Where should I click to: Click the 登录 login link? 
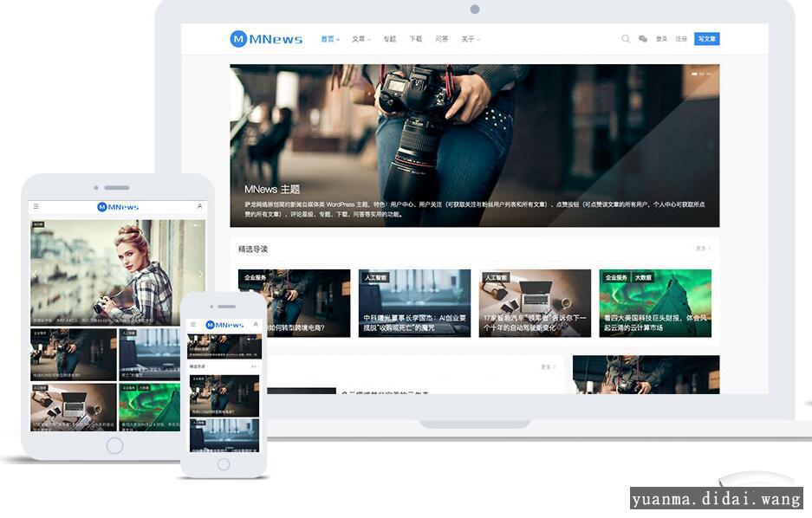click(661, 39)
